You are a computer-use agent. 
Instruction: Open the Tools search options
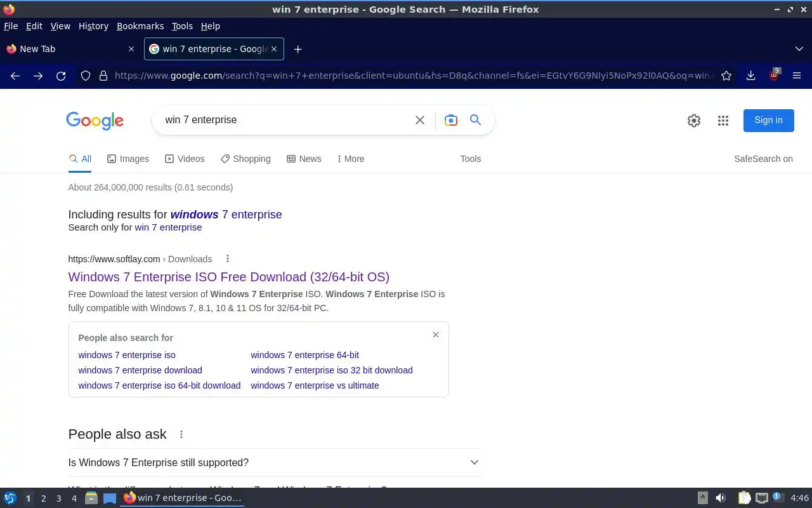[x=471, y=159]
